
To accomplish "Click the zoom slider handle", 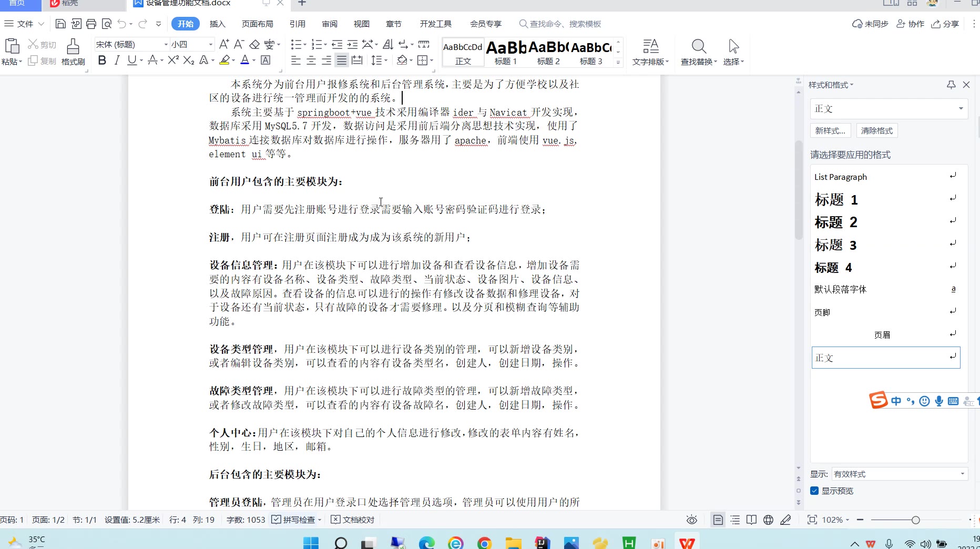I will [x=915, y=520].
